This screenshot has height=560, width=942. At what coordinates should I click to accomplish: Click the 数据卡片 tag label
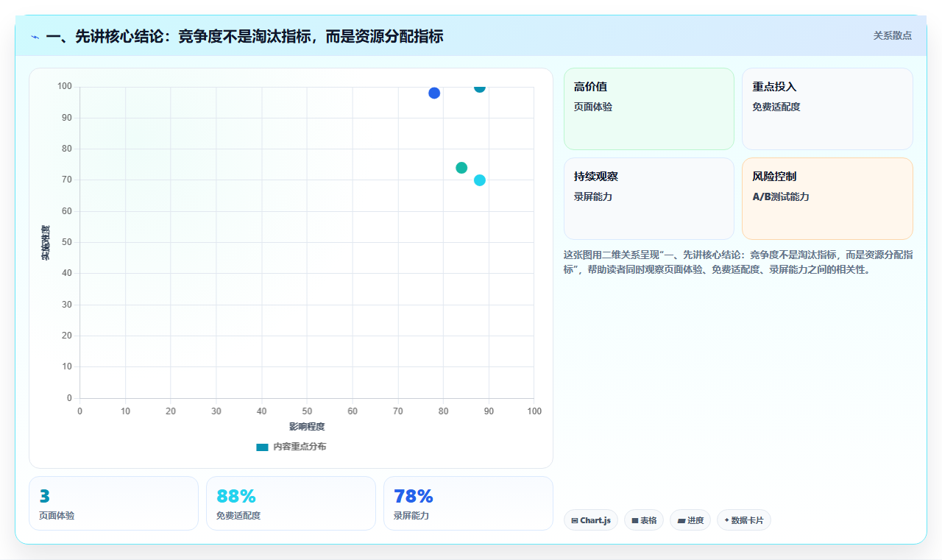tap(747, 520)
